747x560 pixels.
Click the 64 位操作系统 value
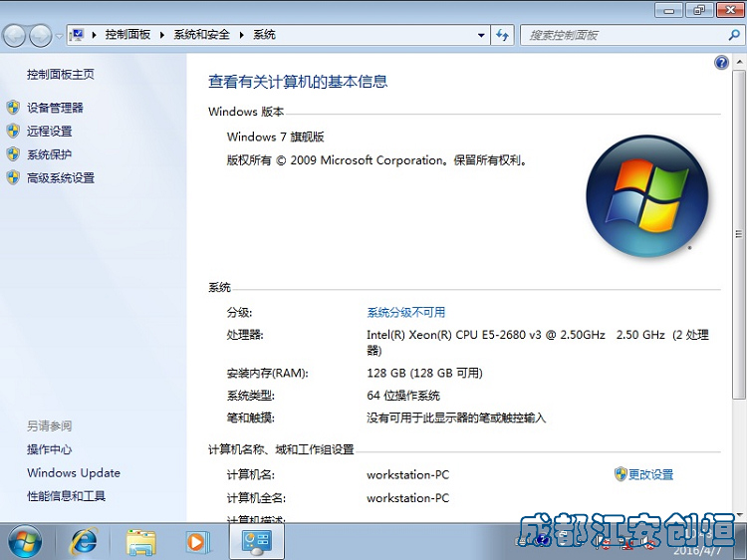click(x=403, y=396)
